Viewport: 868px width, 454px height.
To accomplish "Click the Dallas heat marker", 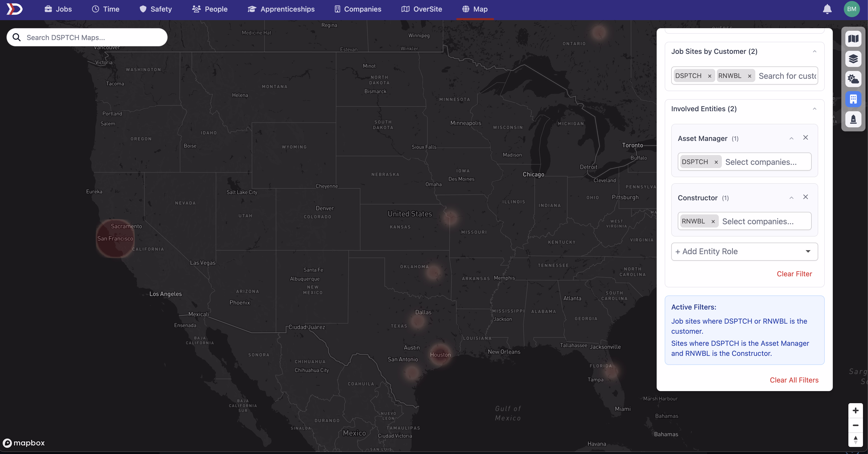I will [x=418, y=321].
